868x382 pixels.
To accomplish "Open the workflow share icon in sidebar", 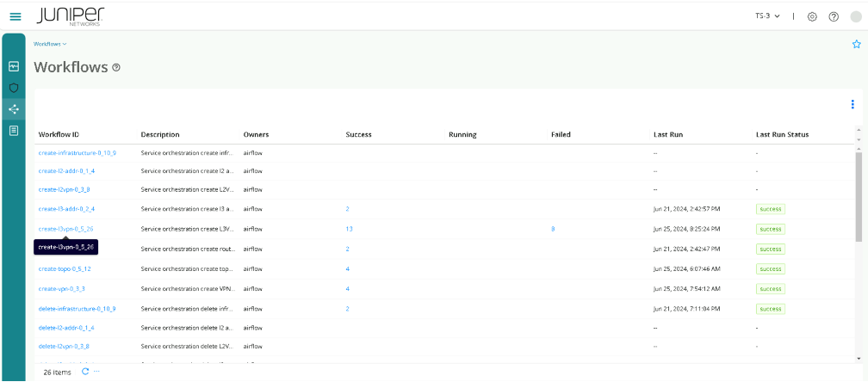I will pos(14,109).
